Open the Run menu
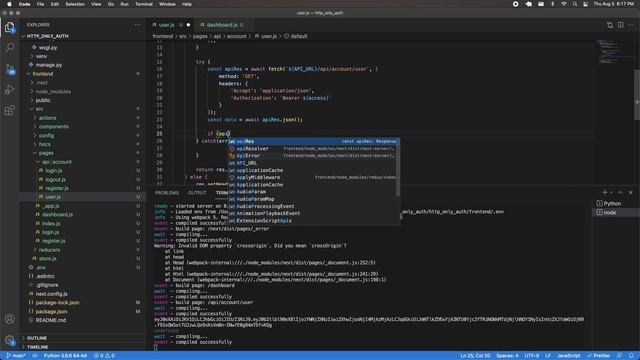The width and height of the screenshot is (640, 360). pyautogui.click(x=124, y=4)
